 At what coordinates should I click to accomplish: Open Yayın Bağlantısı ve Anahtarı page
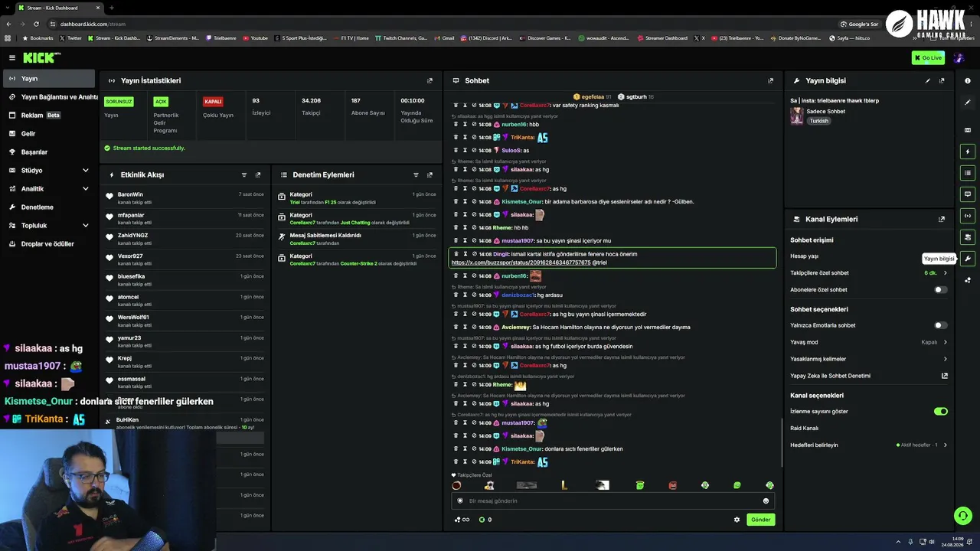(x=51, y=96)
